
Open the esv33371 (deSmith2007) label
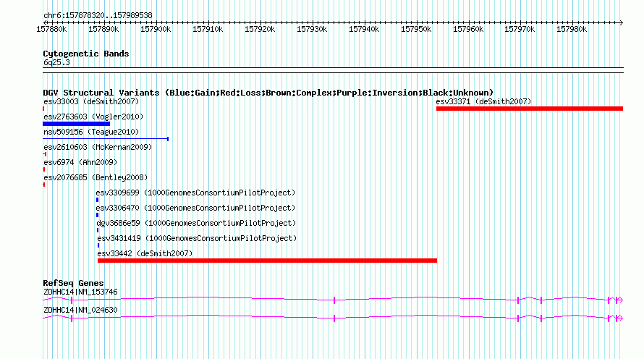(483, 101)
